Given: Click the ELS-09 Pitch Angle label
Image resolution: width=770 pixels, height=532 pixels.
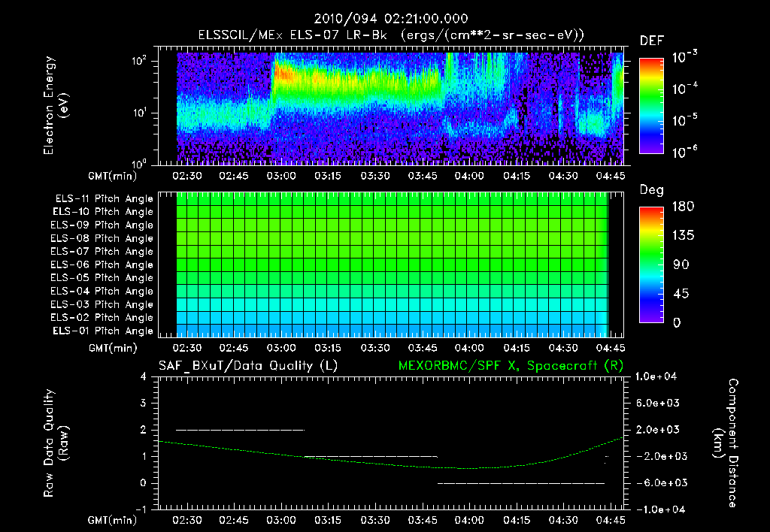Looking at the screenshot, I should (x=102, y=225).
